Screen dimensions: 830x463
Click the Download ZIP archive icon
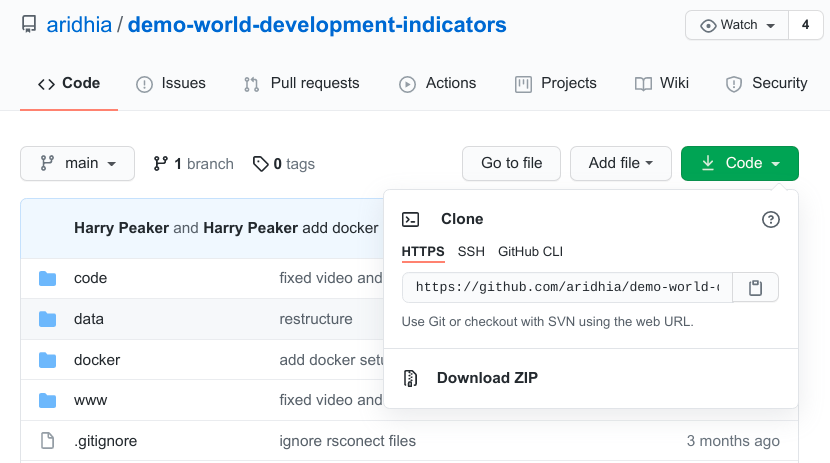coord(410,378)
